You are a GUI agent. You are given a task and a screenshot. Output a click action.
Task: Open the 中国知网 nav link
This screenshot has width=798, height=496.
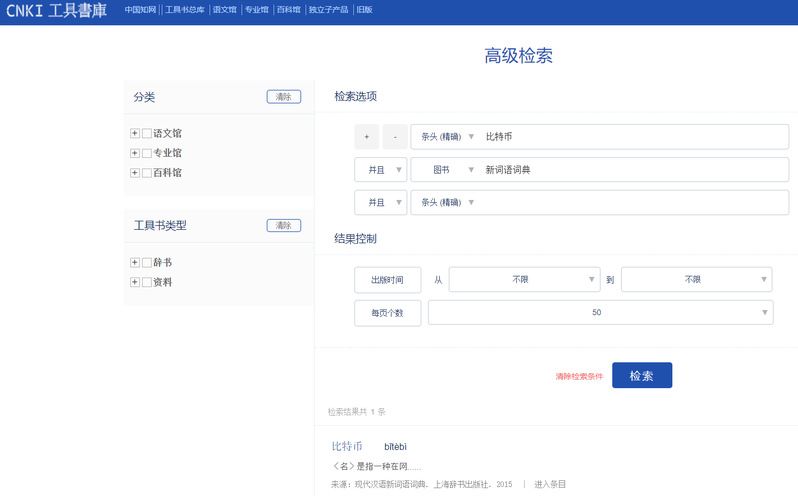140,10
